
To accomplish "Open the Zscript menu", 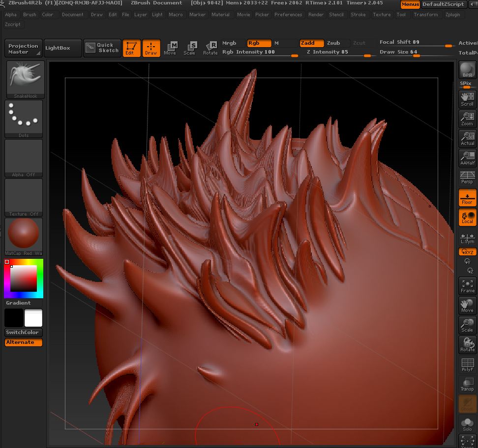I will tap(13, 25).
